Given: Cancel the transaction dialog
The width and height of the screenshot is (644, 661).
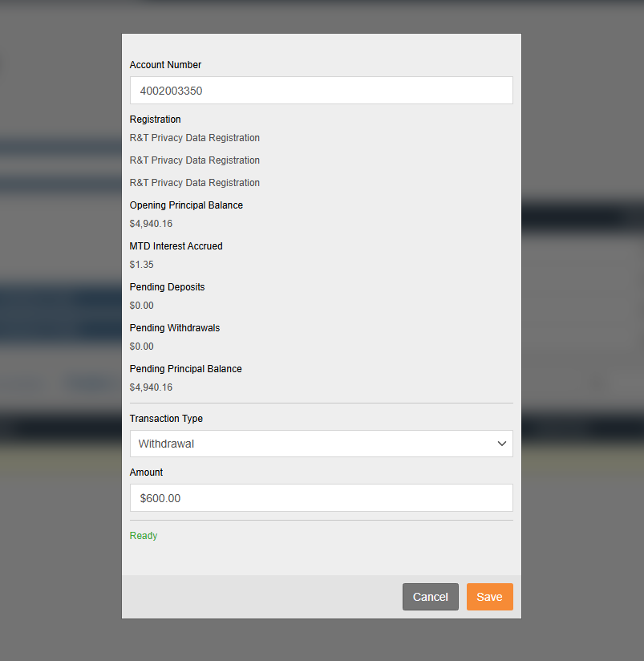Looking at the screenshot, I should tap(431, 597).
